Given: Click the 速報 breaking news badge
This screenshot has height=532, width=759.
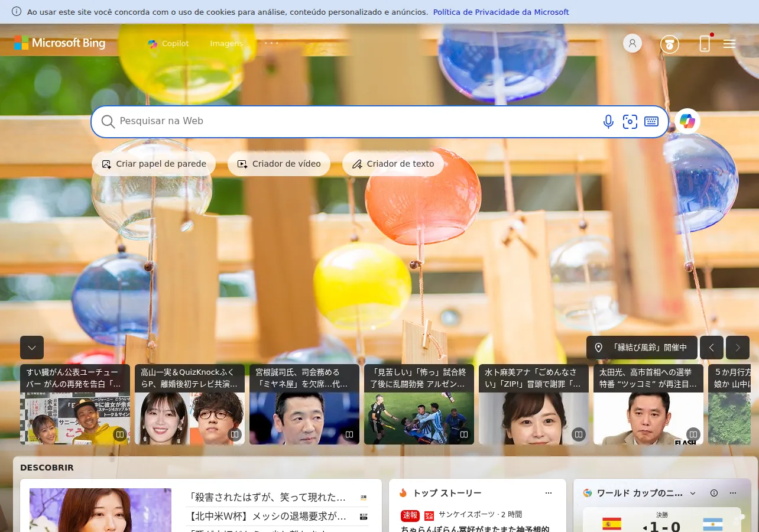Looking at the screenshot, I should 410,515.
